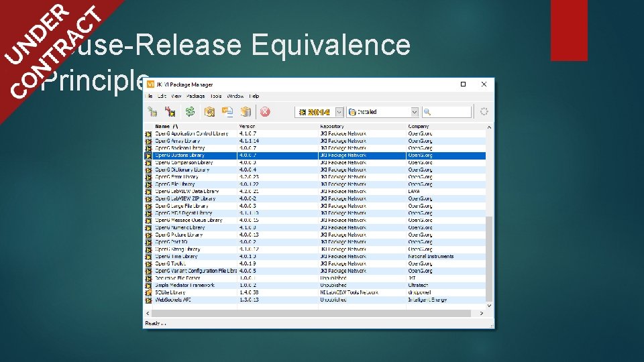Click the Ready status bar text
This screenshot has height=362, width=644.
(x=155, y=323)
